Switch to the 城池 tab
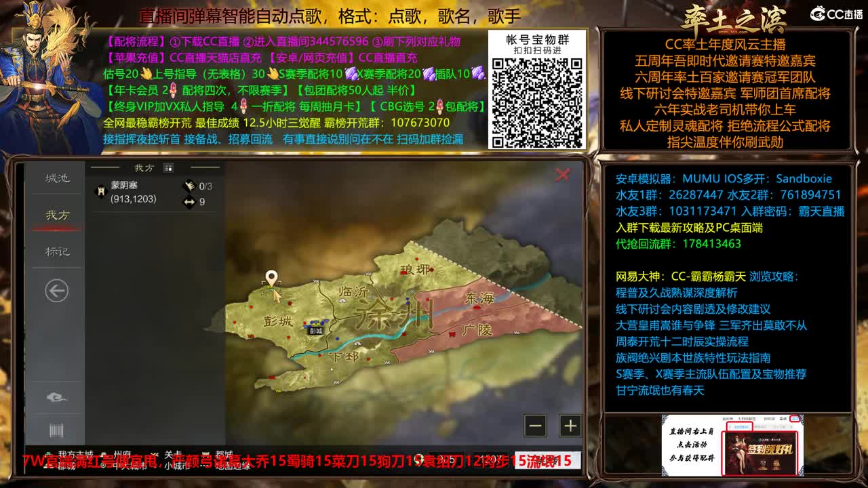The width and height of the screenshot is (868, 488). click(x=58, y=178)
